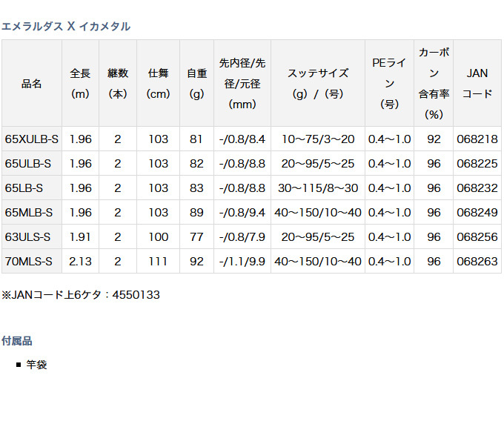504x424 pixels.
Task: Click weight value 81
Action: coord(196,139)
